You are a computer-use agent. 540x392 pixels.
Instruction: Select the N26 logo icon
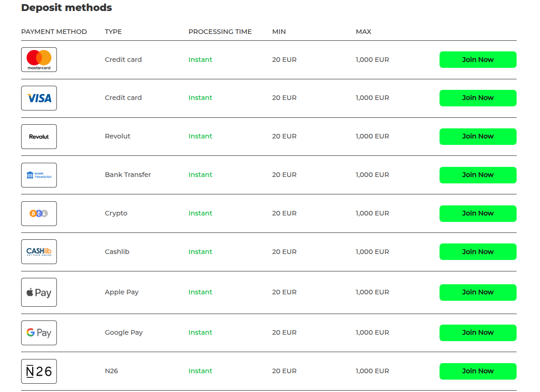click(x=39, y=371)
